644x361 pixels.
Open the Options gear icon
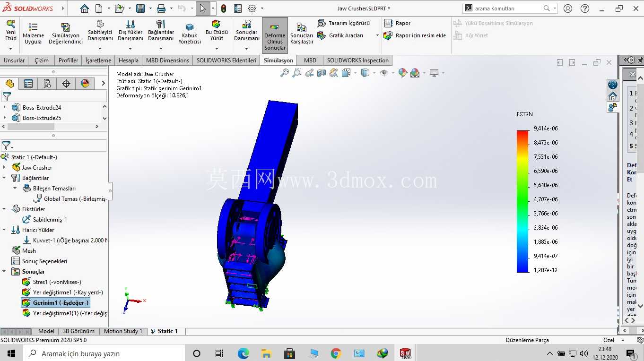(252, 9)
